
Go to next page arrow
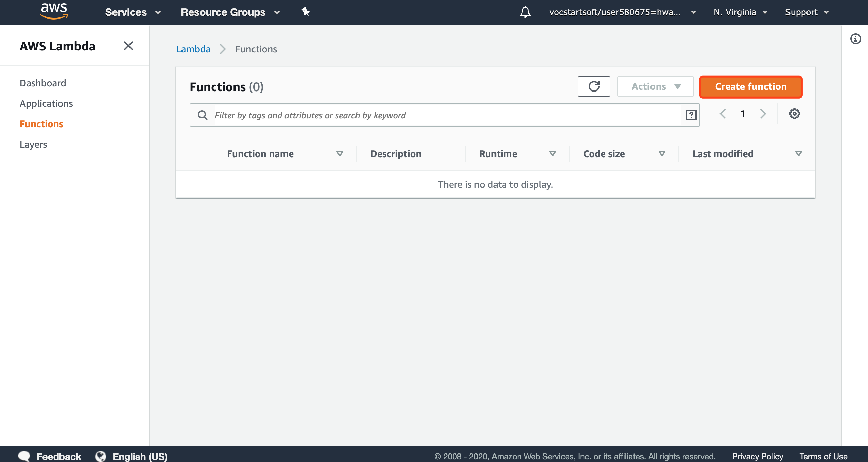(763, 114)
